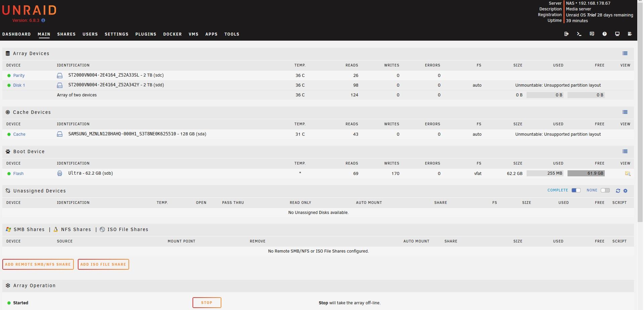Toggle the Array Devices list view icon
The height and width of the screenshot is (310, 644).
(x=625, y=53)
